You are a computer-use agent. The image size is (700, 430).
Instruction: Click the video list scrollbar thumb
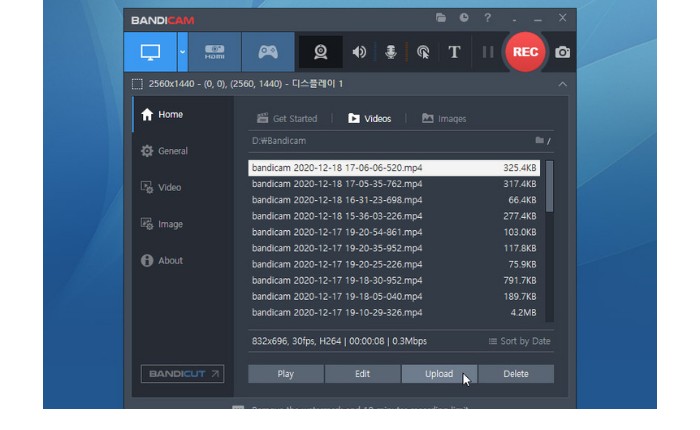click(x=549, y=186)
